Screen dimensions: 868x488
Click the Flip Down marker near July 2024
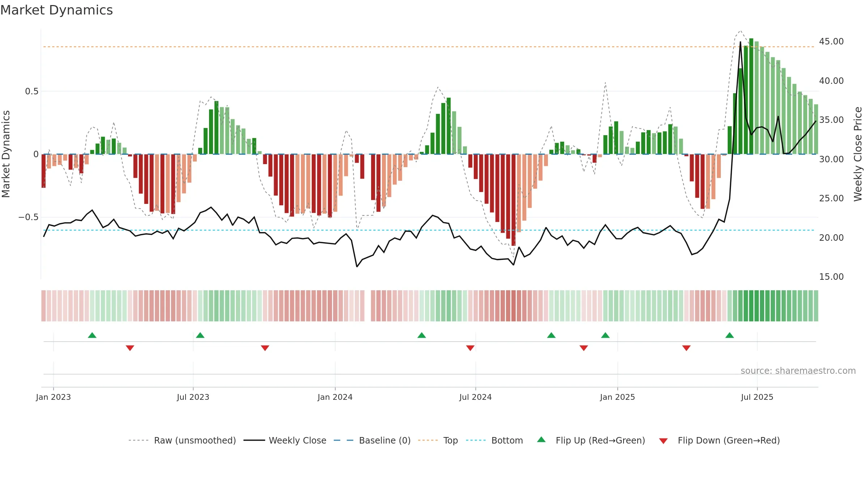pos(471,348)
